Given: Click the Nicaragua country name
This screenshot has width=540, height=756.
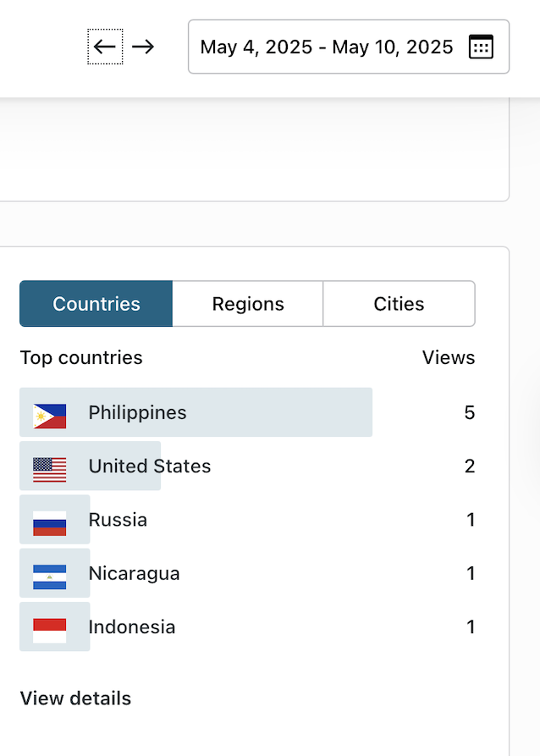Looking at the screenshot, I should tap(134, 573).
